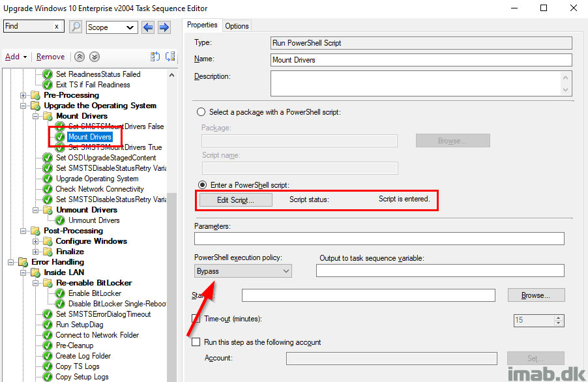
Task: Click green check icon of Set OSDUpgradeStagedContent
Action: (48, 158)
